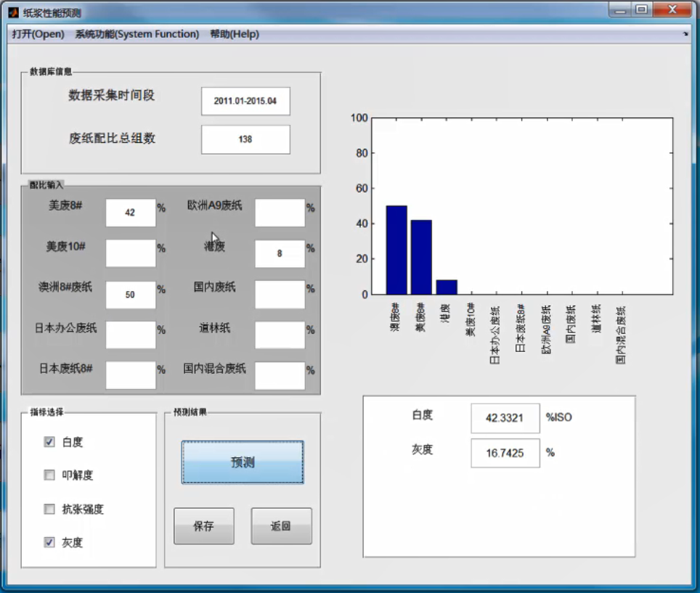This screenshot has height=593, width=700.
Task: Check the 抗张强度 option
Action: (49, 509)
